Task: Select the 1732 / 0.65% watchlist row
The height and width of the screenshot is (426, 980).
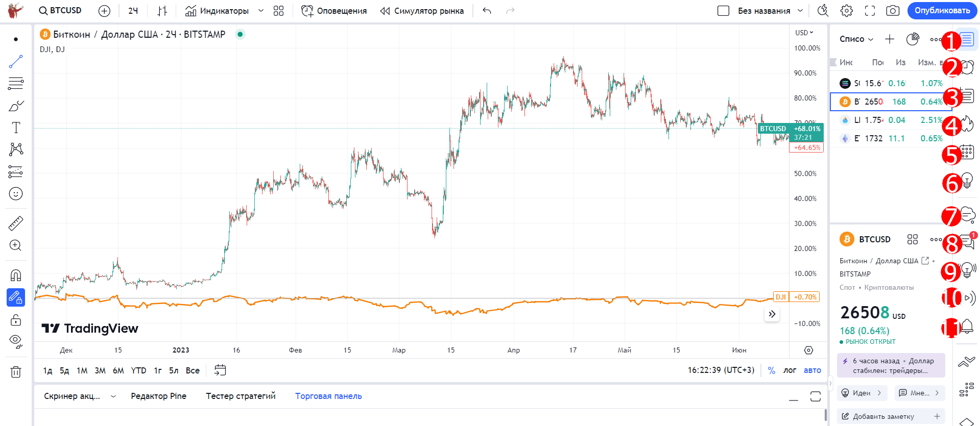Action: (891, 138)
